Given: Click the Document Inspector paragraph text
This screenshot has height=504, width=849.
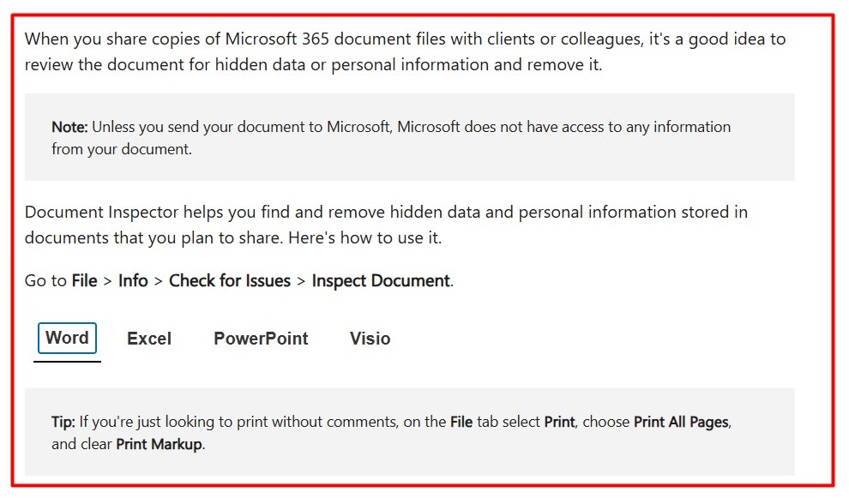Looking at the screenshot, I should point(386,224).
